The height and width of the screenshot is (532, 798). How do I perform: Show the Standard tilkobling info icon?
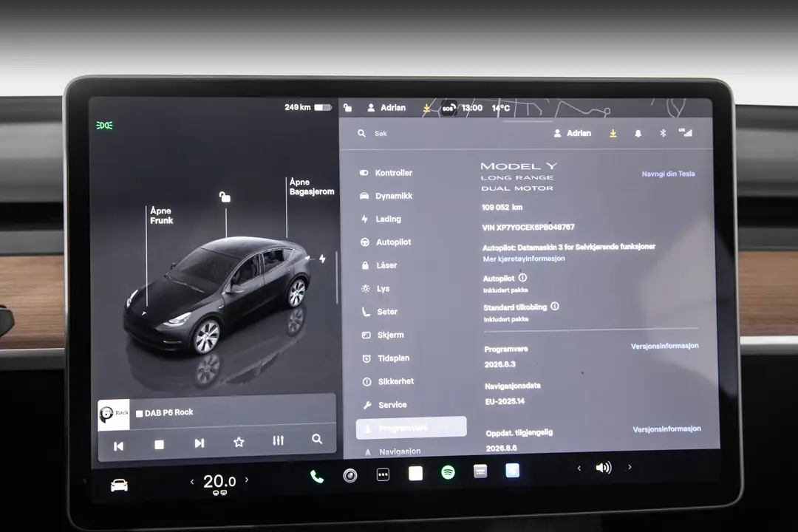point(555,307)
